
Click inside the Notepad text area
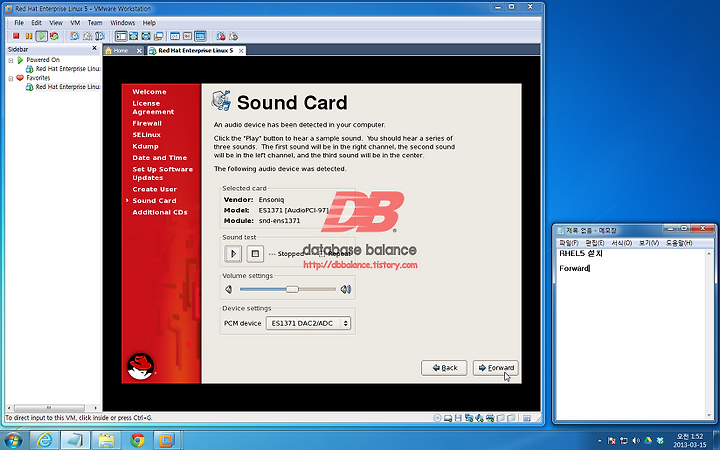pos(631,333)
